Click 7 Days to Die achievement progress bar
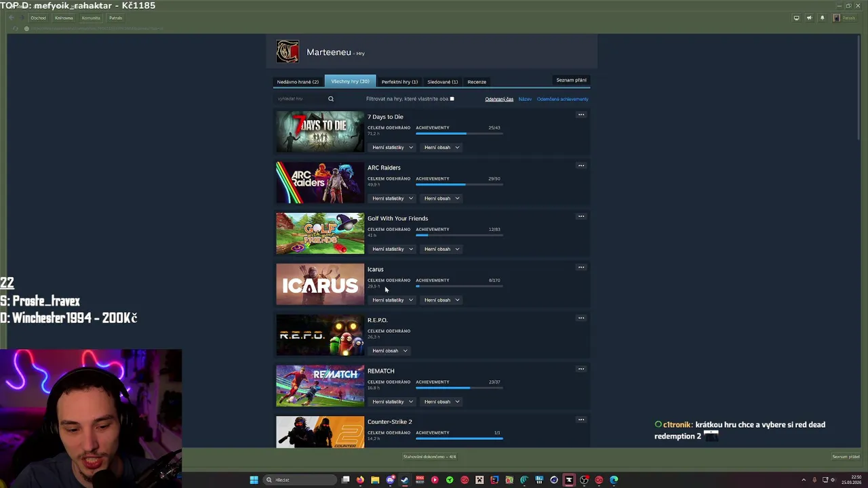This screenshot has height=488, width=868. coord(459,134)
